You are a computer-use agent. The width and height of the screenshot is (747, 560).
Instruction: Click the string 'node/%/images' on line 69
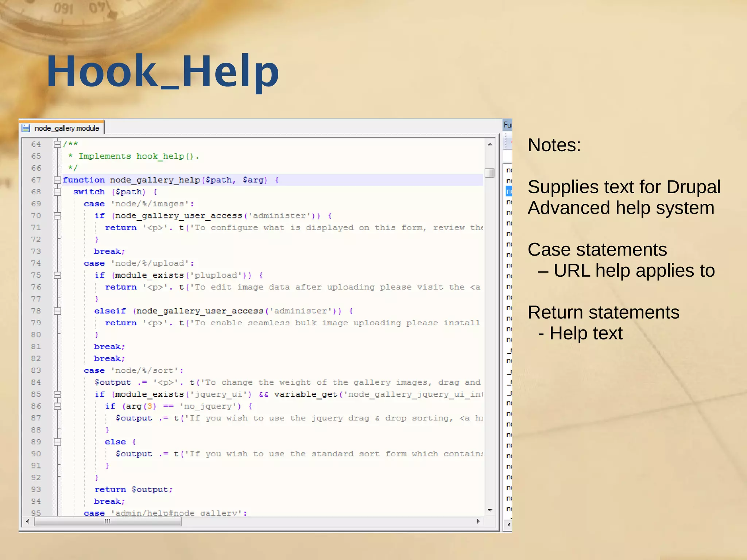pos(150,204)
